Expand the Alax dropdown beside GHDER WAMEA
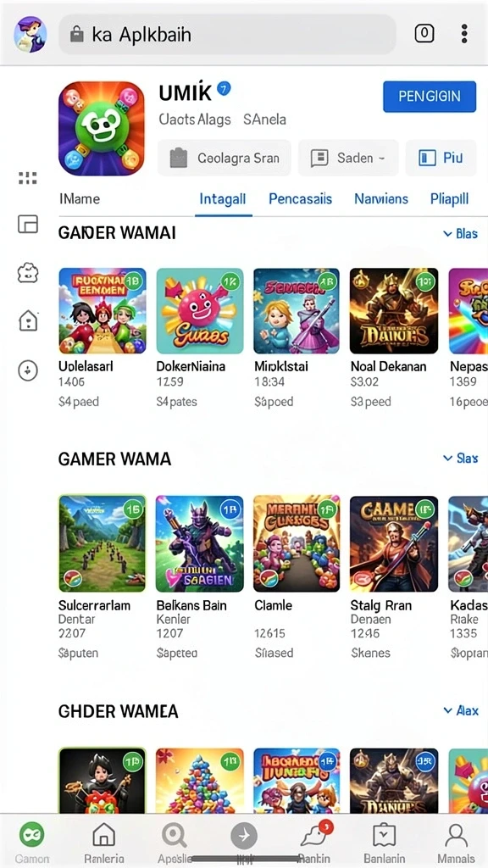This screenshot has width=488, height=868. (x=460, y=710)
